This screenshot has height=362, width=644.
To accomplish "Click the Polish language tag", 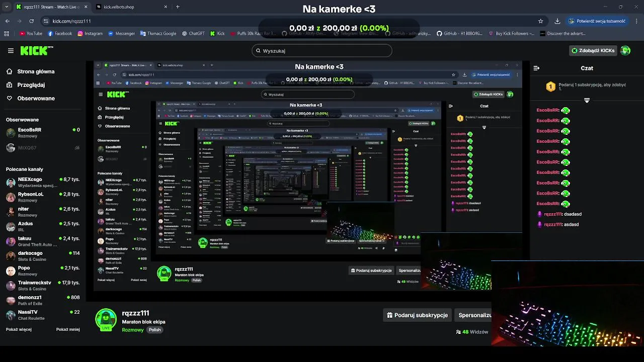I will point(155,330).
